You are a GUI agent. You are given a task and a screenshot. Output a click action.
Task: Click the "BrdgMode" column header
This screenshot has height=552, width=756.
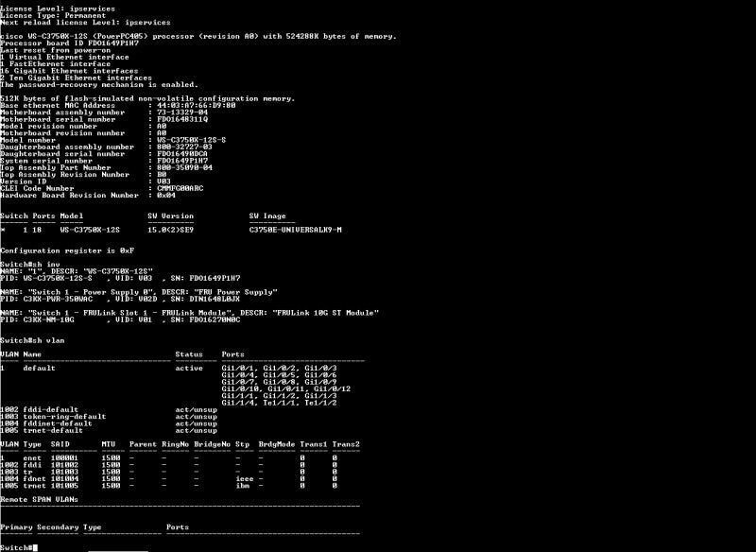[277, 444]
